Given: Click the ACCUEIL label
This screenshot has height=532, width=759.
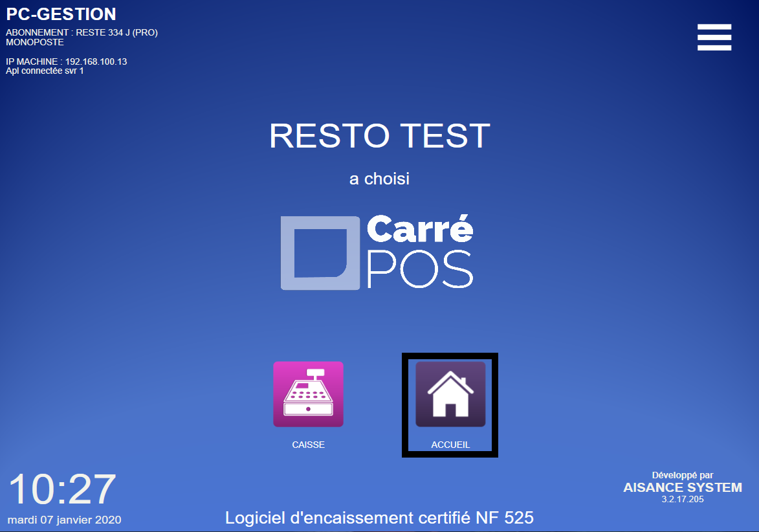Looking at the screenshot, I should pos(450,445).
